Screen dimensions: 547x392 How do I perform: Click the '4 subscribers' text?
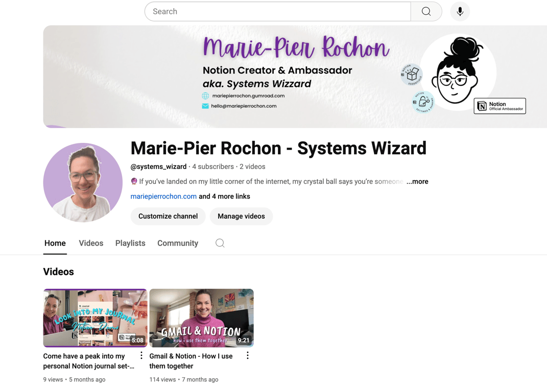pos(213,167)
